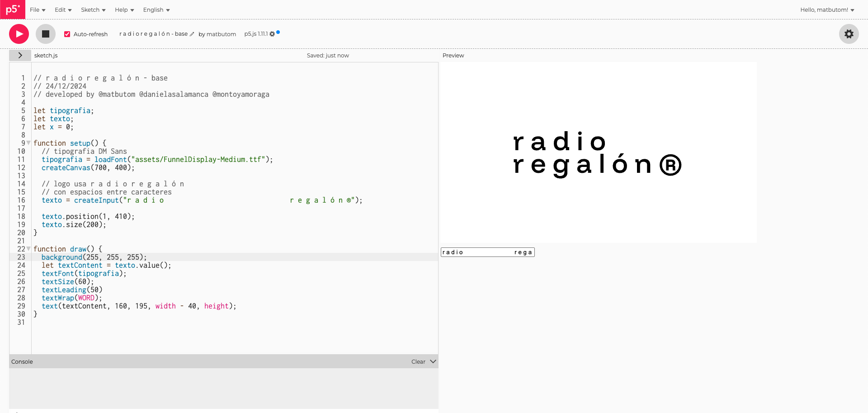Click the blue notification dot next to version
The height and width of the screenshot is (413, 868).
[x=278, y=33]
